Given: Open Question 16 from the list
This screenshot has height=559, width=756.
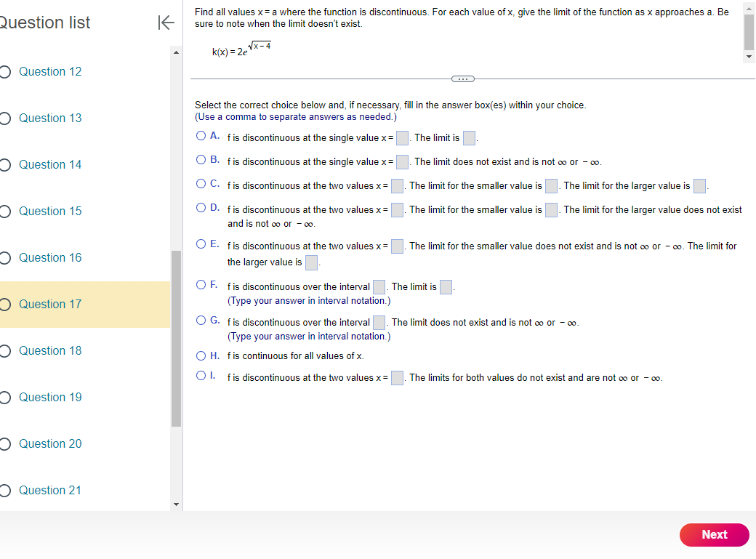Looking at the screenshot, I should (x=50, y=257).
